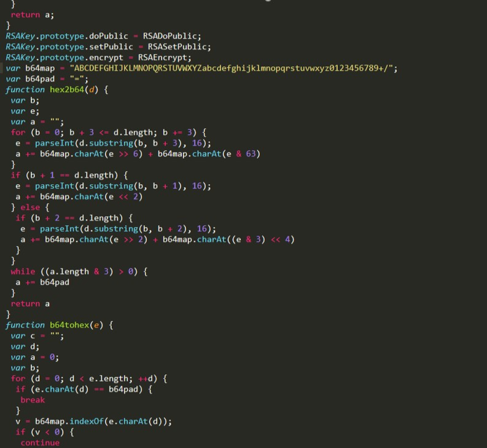487x448 pixels.
Task: Click the 'var a = 0;' line
Action: [35, 357]
